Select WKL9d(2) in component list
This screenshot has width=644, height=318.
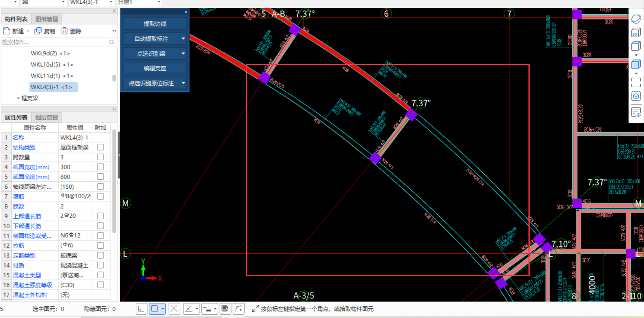tap(50, 53)
